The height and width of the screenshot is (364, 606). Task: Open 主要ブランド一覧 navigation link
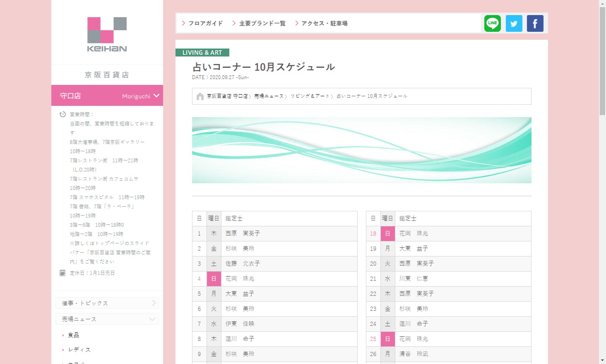point(259,23)
